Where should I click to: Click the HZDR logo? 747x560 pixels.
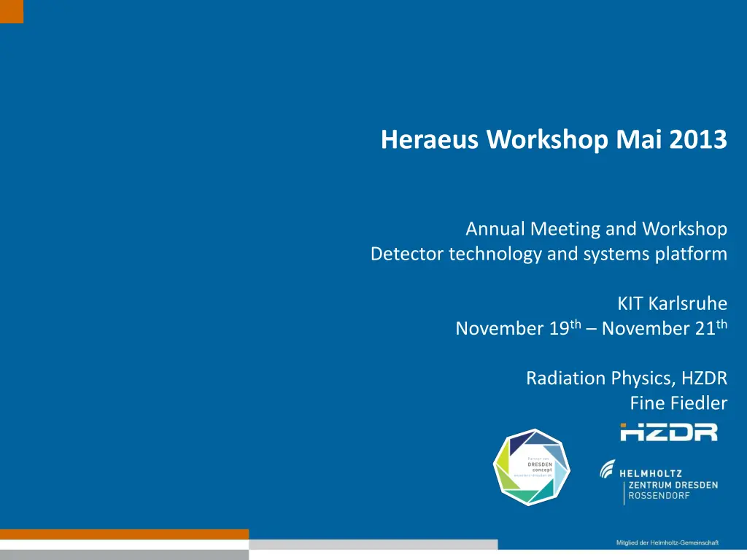(x=669, y=432)
